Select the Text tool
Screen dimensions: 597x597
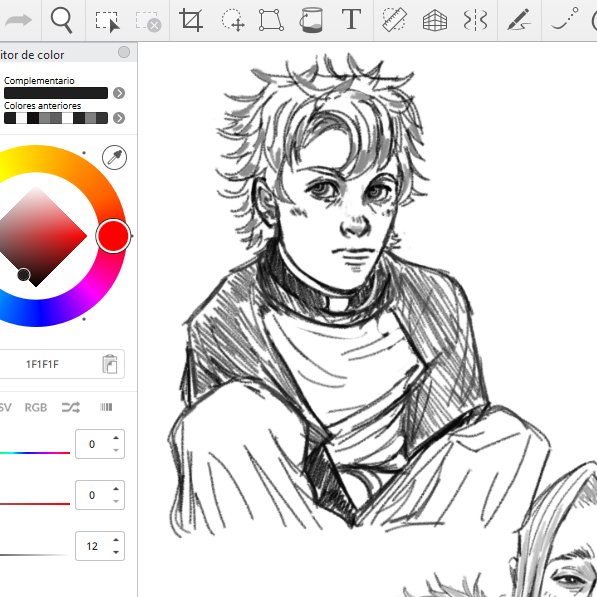(351, 19)
